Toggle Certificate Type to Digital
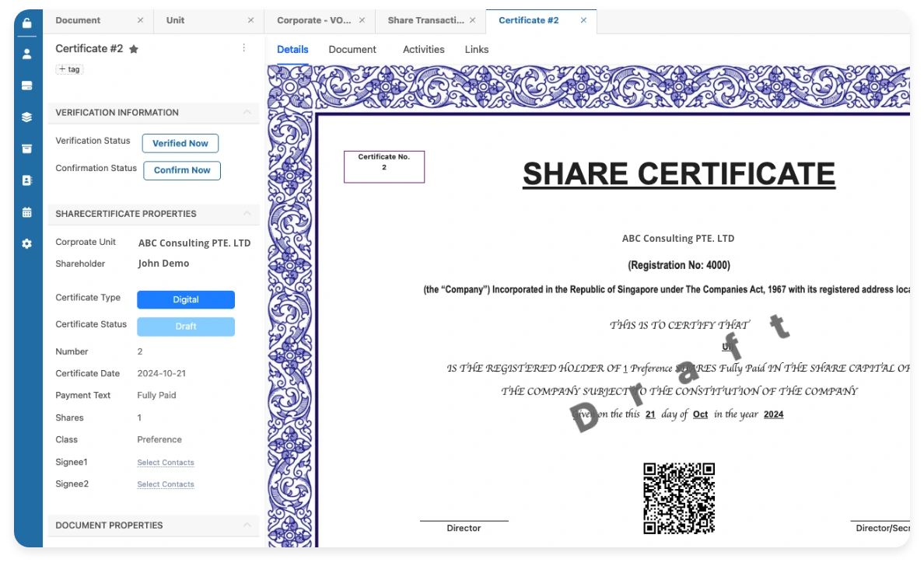Viewport: 924px width, 566px height. 185,299
